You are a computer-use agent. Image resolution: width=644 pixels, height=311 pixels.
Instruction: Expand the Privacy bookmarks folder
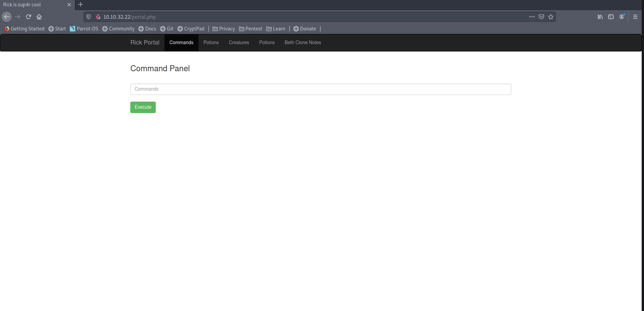click(x=224, y=29)
